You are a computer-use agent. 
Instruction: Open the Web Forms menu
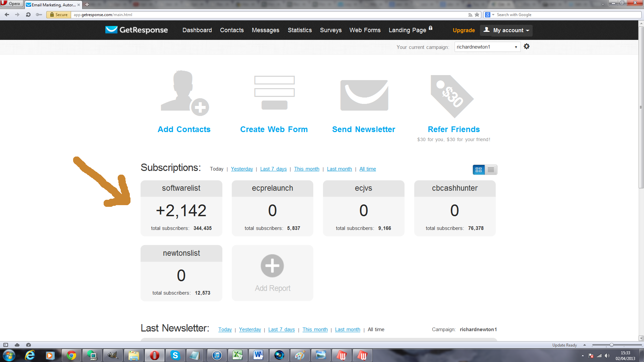click(365, 30)
